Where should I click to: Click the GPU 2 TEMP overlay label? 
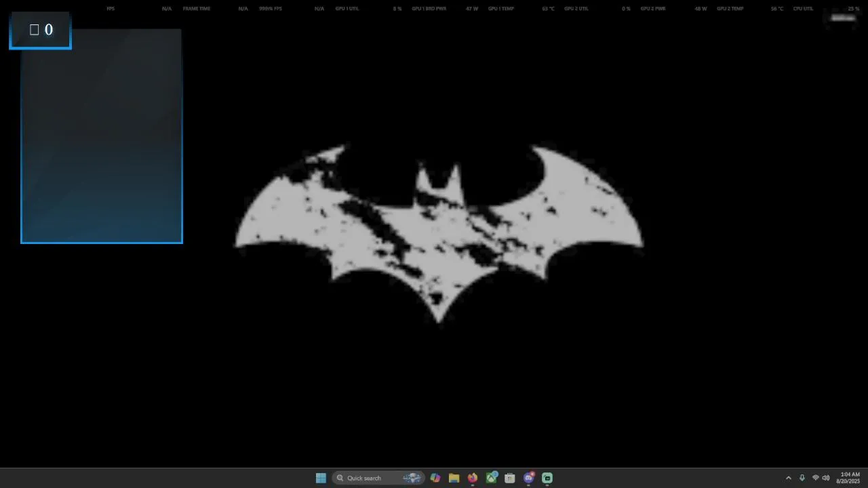730,9
